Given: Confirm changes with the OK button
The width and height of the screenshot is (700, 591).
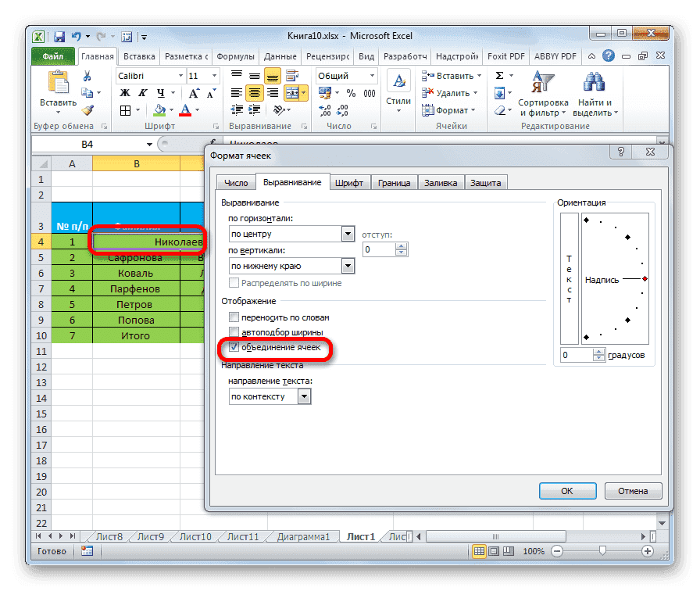Looking at the screenshot, I should click(567, 491).
